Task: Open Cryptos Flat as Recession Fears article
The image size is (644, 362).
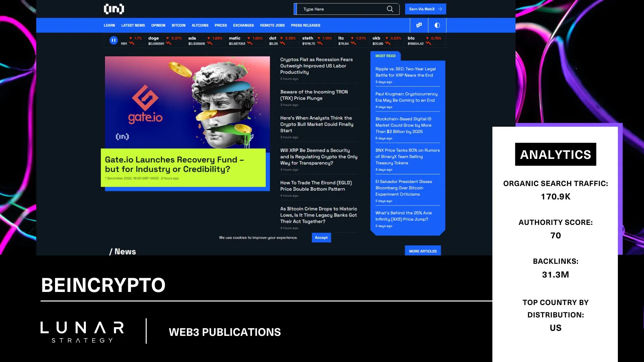Action: point(317,66)
